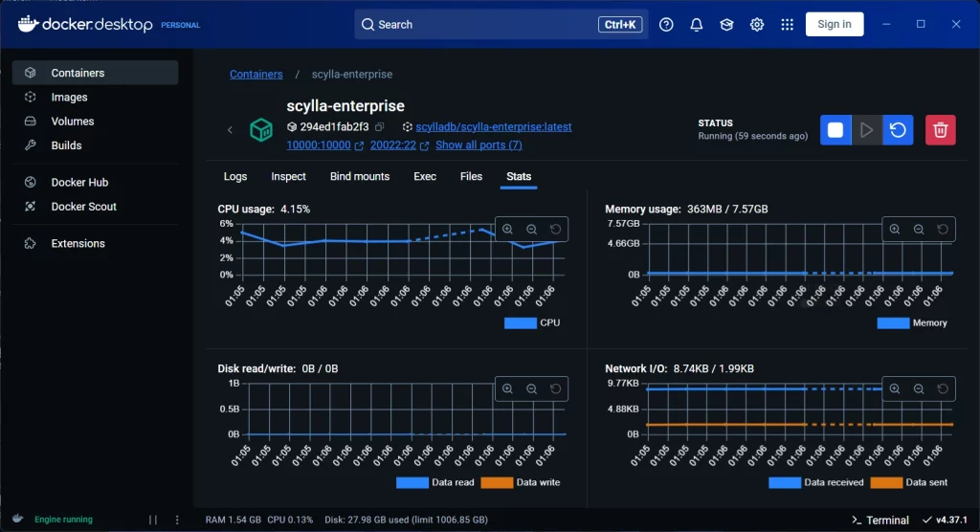The image size is (980, 532).
Task: Stop the scylla-enterprise container
Action: (x=835, y=130)
